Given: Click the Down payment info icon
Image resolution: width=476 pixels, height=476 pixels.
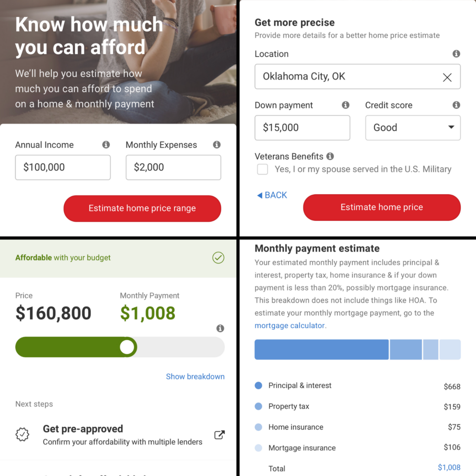Looking at the screenshot, I should click(x=345, y=105).
